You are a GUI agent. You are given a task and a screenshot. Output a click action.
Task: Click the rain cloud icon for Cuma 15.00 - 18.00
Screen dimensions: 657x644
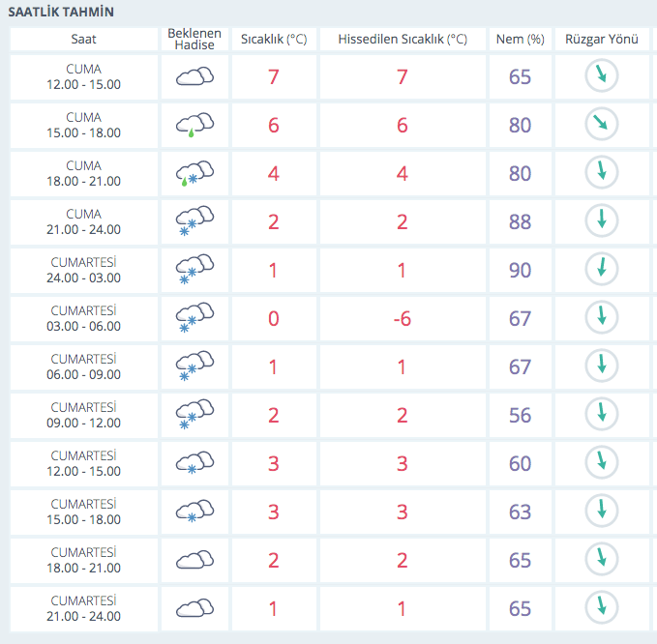coord(194,125)
